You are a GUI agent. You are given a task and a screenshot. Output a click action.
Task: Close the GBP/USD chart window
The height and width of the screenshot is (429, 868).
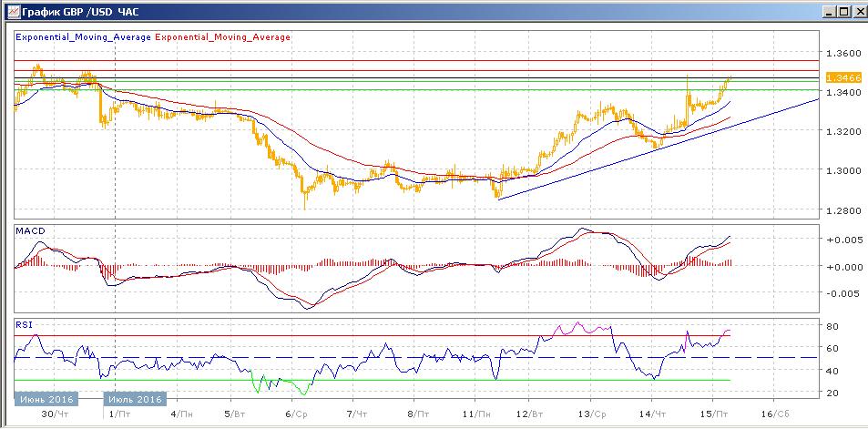pyautogui.click(x=857, y=11)
